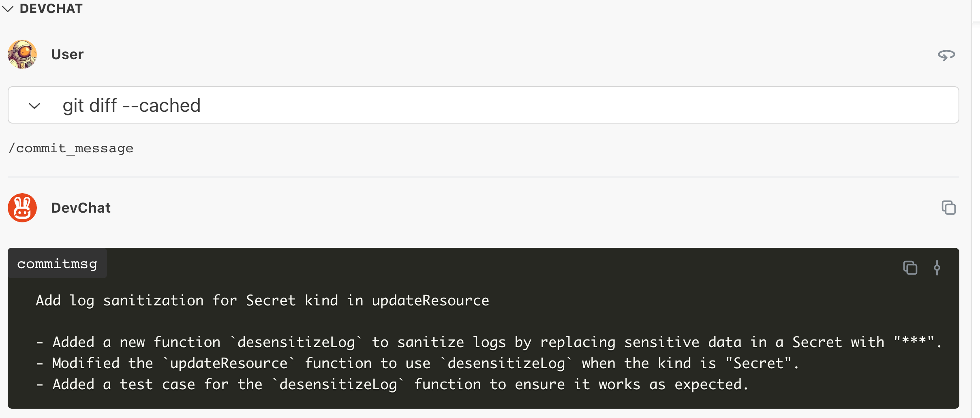Click the commit icon in code block
This screenshot has height=418, width=980.
(x=937, y=268)
